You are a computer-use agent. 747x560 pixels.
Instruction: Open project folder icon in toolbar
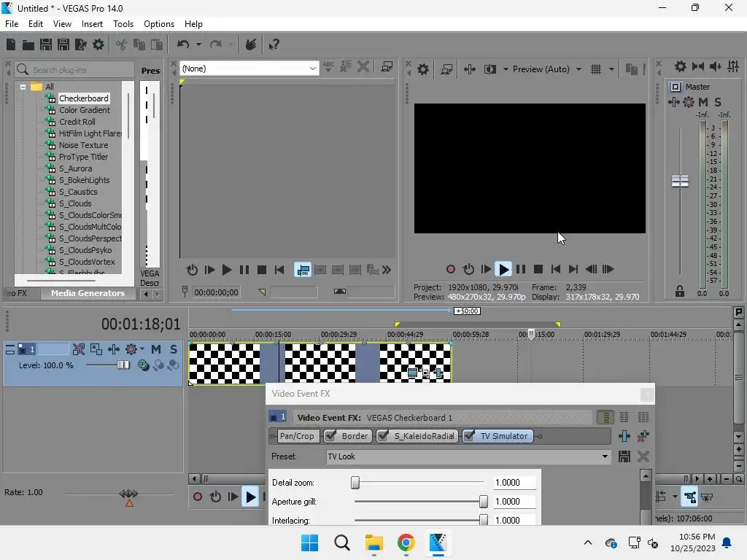[x=28, y=44]
